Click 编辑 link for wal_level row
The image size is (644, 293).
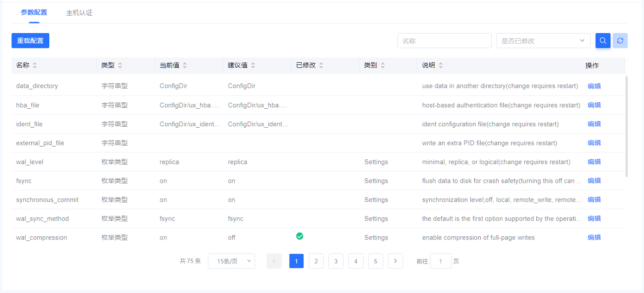[x=594, y=162]
